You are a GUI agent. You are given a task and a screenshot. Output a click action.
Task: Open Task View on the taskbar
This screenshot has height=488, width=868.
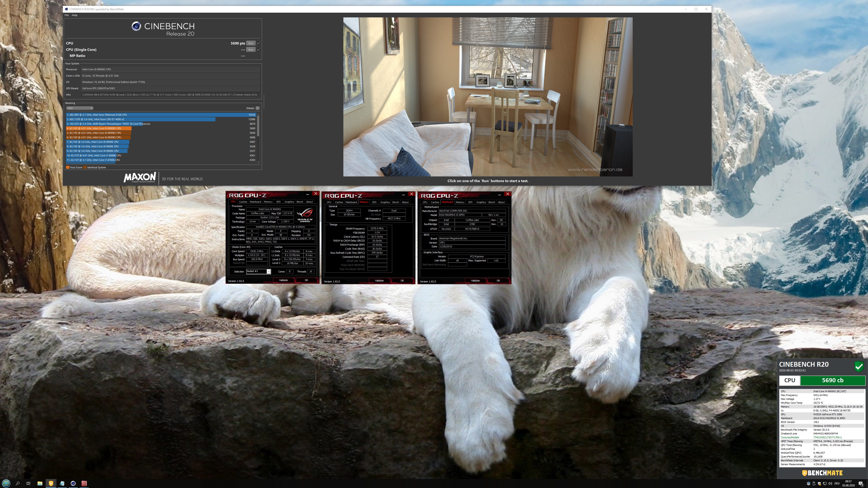pyautogui.click(x=29, y=483)
